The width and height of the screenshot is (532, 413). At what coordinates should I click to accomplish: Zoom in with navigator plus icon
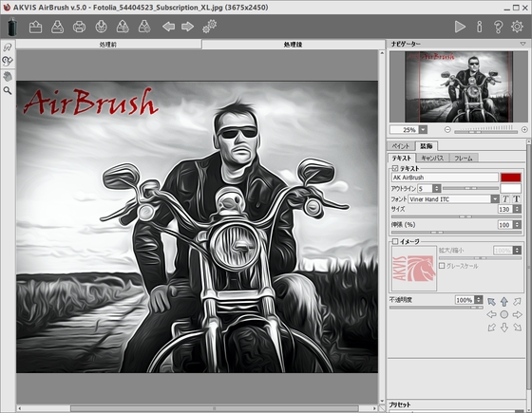coord(524,129)
